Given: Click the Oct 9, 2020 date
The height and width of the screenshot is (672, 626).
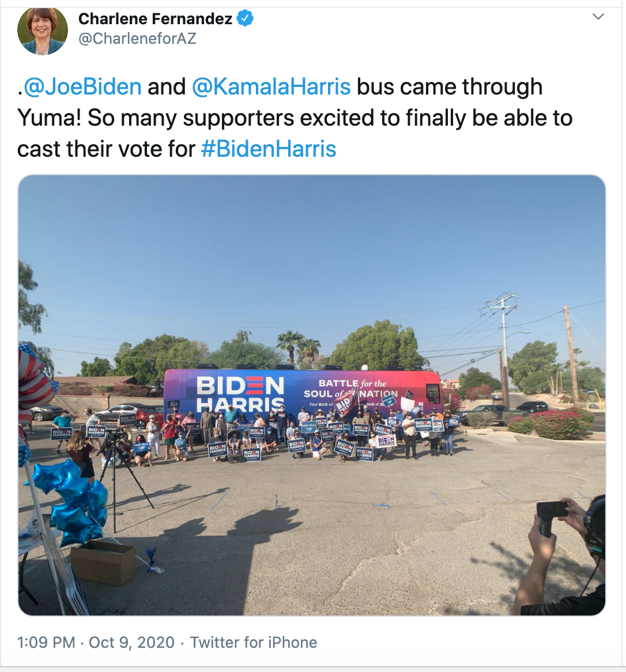Looking at the screenshot, I should [x=131, y=643].
